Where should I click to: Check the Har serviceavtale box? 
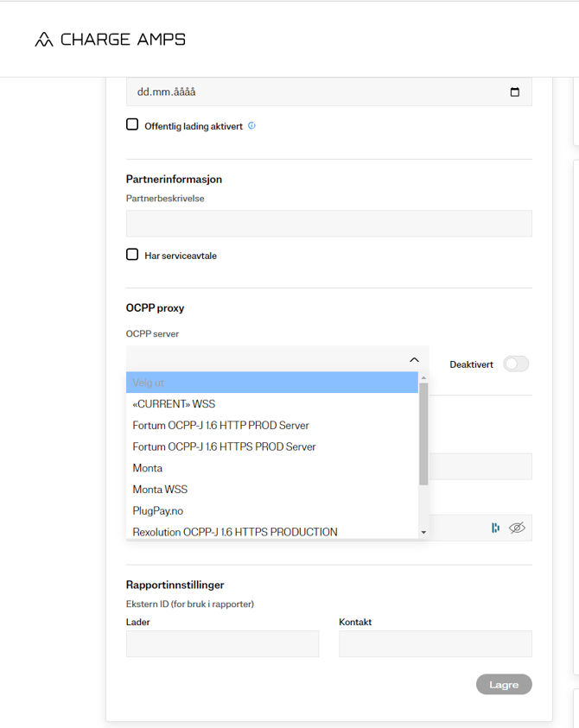coord(132,255)
